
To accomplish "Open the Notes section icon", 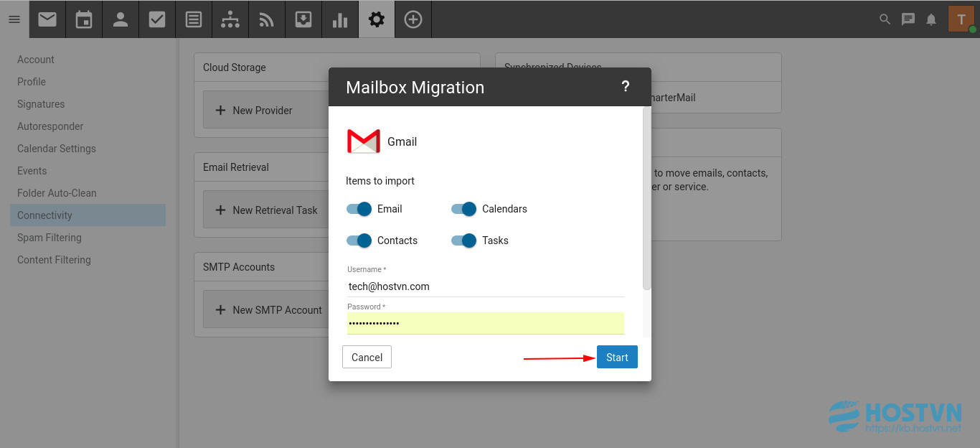I will tap(194, 19).
